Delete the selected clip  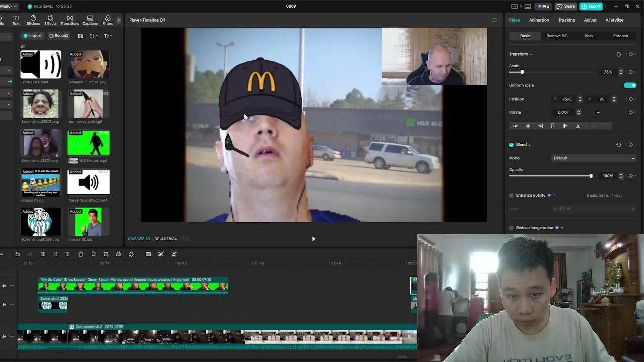click(x=80, y=254)
